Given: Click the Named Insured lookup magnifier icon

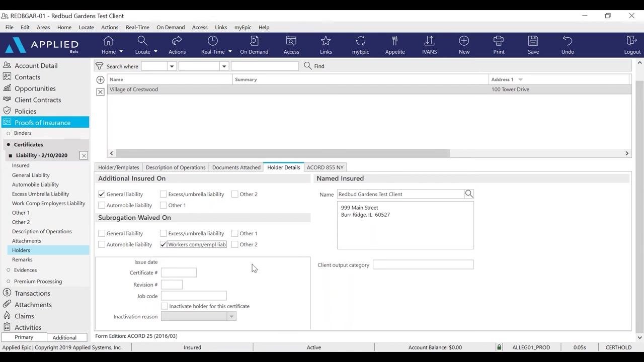Looking at the screenshot, I should coord(469,194).
